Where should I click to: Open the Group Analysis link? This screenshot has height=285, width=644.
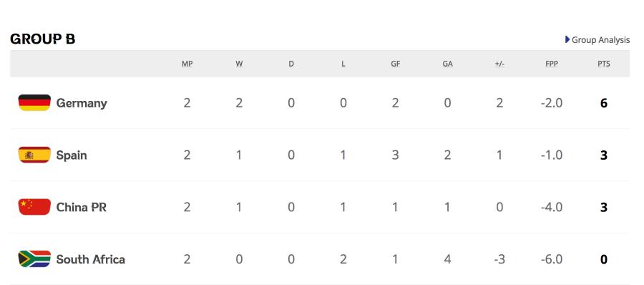pyautogui.click(x=600, y=40)
